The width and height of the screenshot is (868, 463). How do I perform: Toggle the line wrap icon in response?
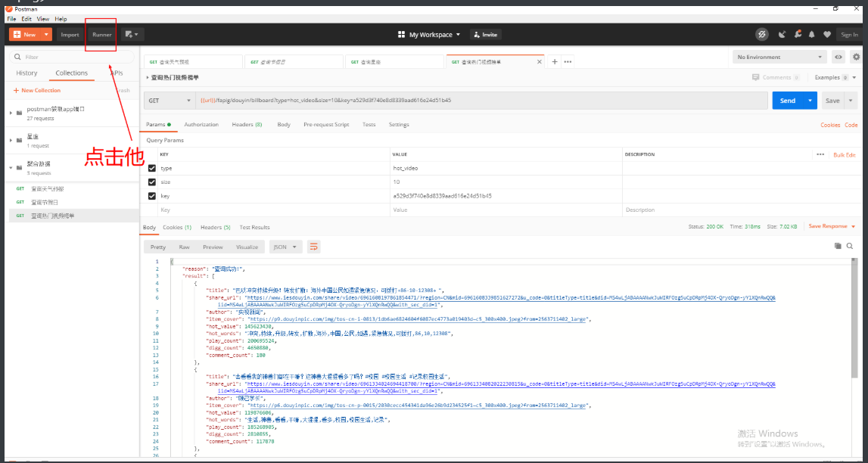point(314,247)
